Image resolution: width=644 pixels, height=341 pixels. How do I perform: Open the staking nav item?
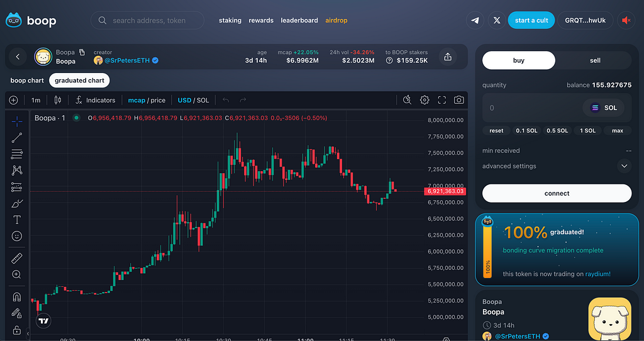click(x=230, y=20)
